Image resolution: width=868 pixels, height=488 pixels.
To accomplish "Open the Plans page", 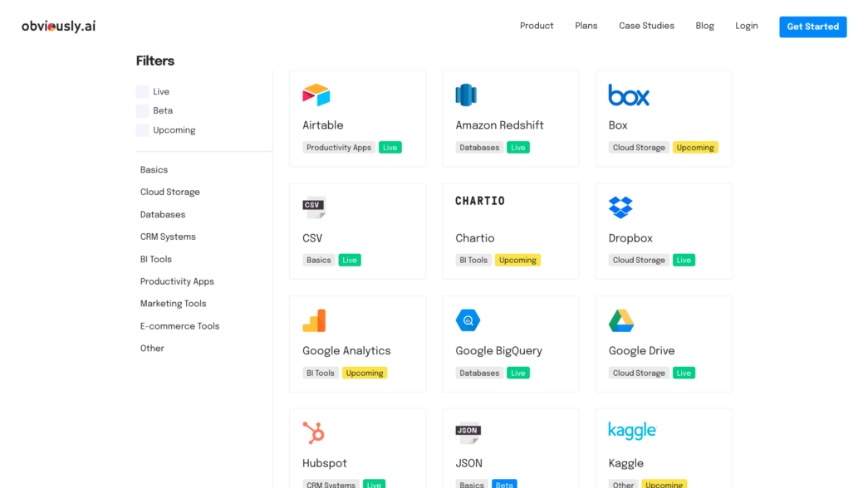I will [586, 26].
